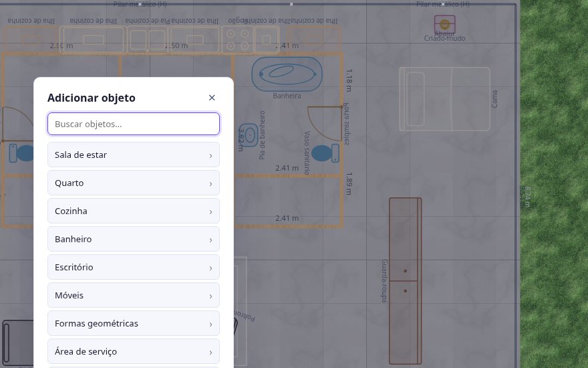
Task: Click the 1.89 m wall dimension label
Action: [348, 183]
